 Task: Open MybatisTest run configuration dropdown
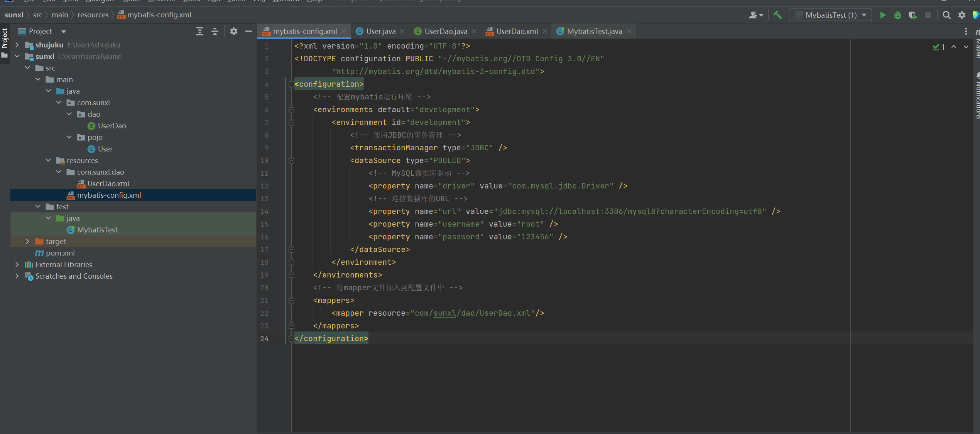coord(830,15)
